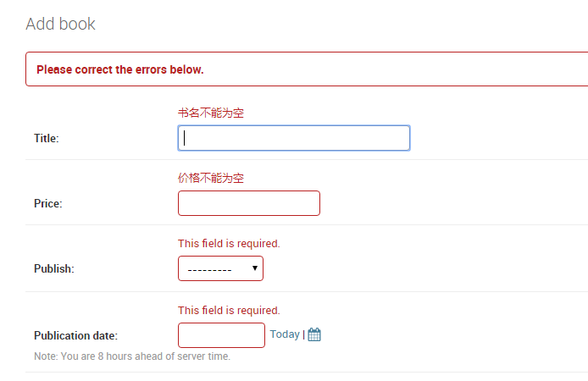The height and width of the screenshot is (381, 588).
Task: Click the Title field label
Action: tap(47, 138)
